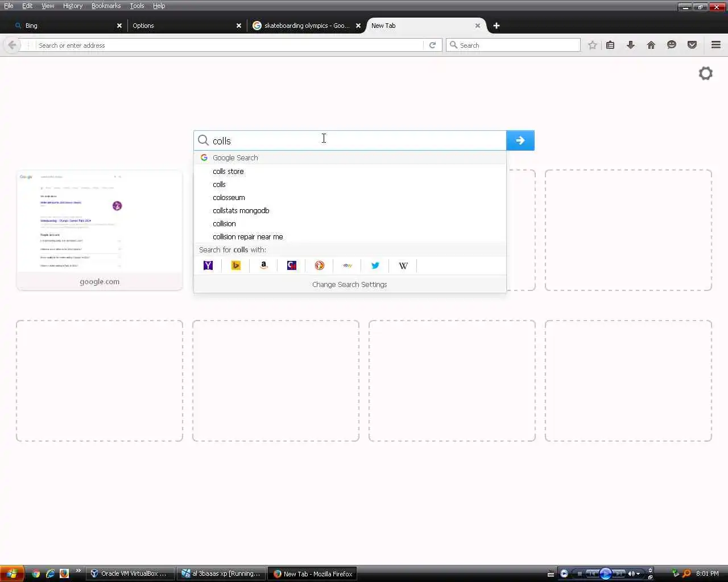
Task: Click the back navigation arrow
Action: 12,45
